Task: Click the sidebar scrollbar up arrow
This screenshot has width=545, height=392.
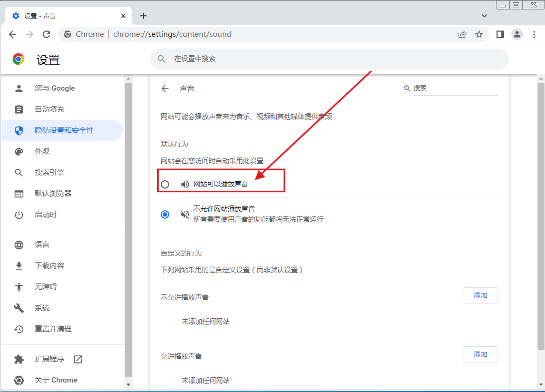Action: click(x=128, y=79)
